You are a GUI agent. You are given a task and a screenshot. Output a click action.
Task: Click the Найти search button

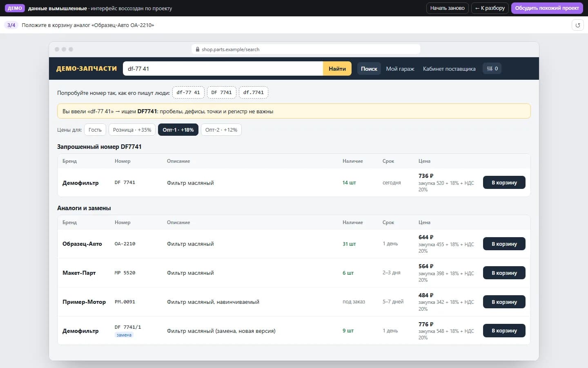pos(337,69)
